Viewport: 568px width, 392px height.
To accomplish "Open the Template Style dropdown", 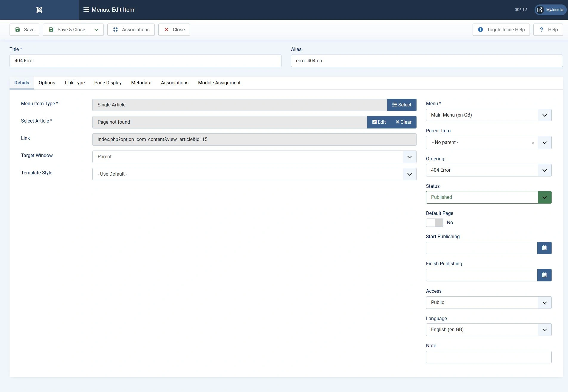I will point(254,174).
